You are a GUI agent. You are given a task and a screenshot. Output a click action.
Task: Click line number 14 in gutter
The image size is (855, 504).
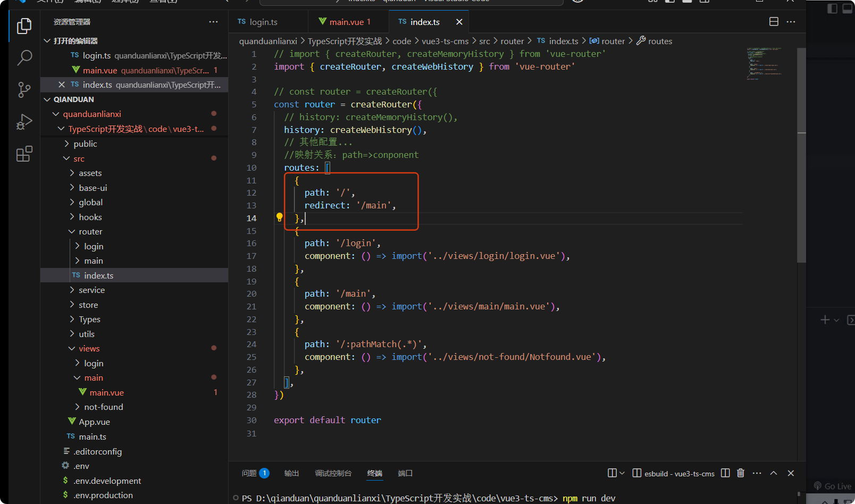(251, 218)
